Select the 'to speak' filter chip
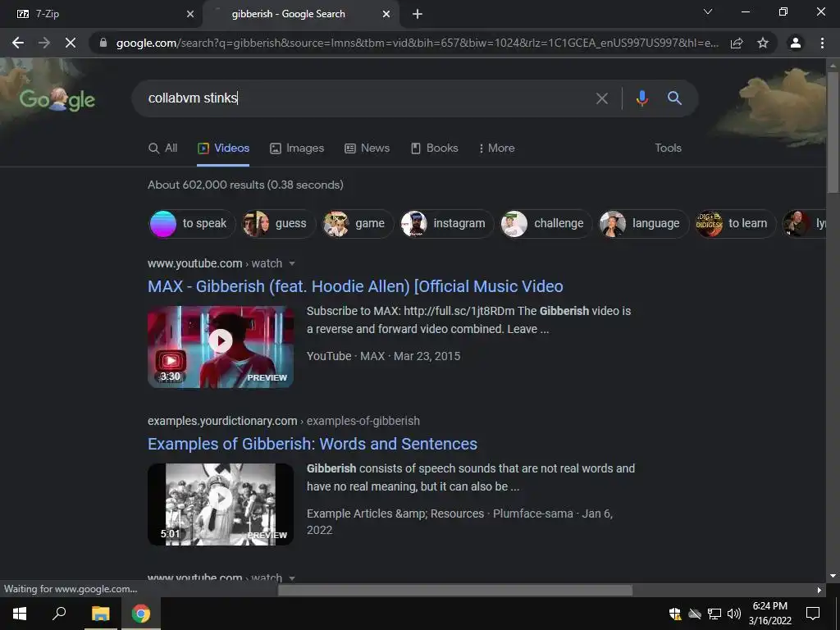Viewport: 840px width, 630px height. point(191,223)
